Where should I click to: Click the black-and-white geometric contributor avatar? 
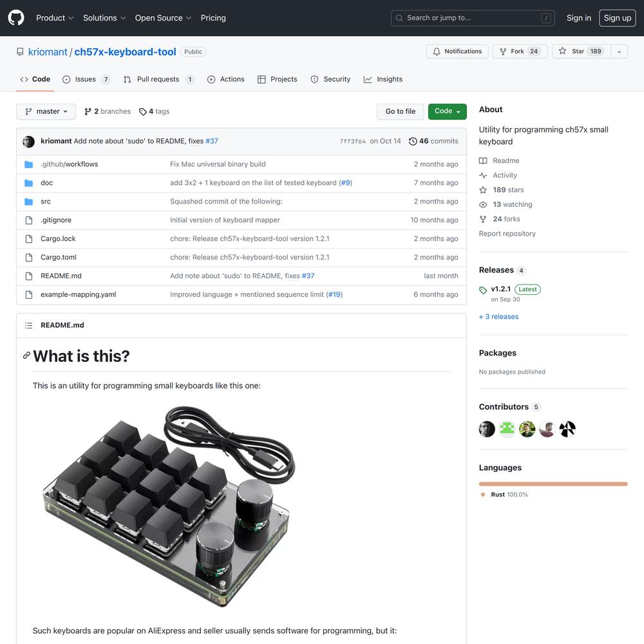567,429
